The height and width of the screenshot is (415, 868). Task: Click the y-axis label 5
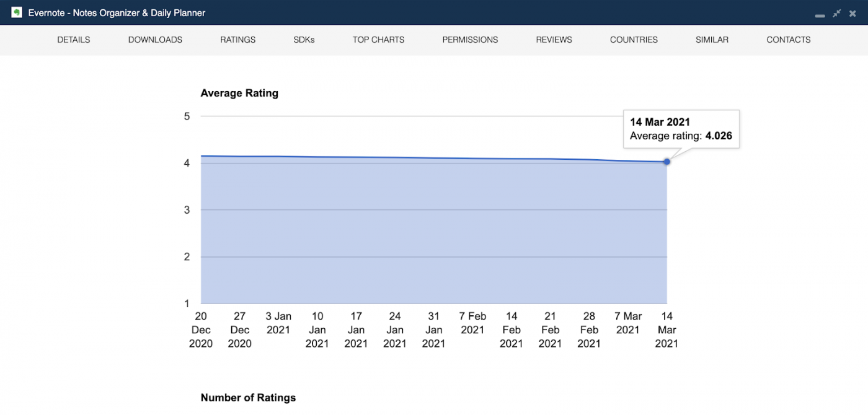187,116
